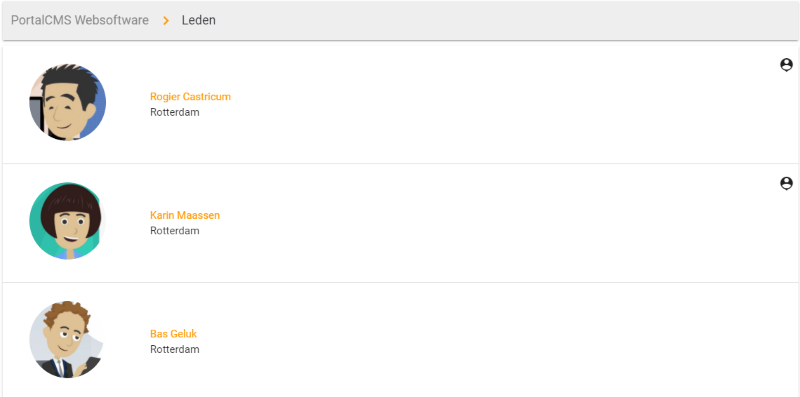The image size is (800, 397).
Task: Click blank area of gray breadcrumb bar
Action: coord(505,20)
